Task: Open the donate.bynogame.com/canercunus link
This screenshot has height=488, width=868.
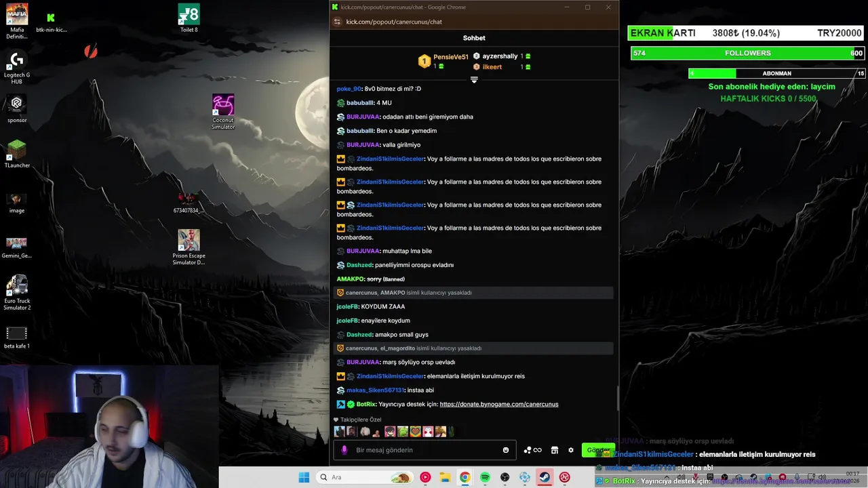Action: click(x=499, y=404)
